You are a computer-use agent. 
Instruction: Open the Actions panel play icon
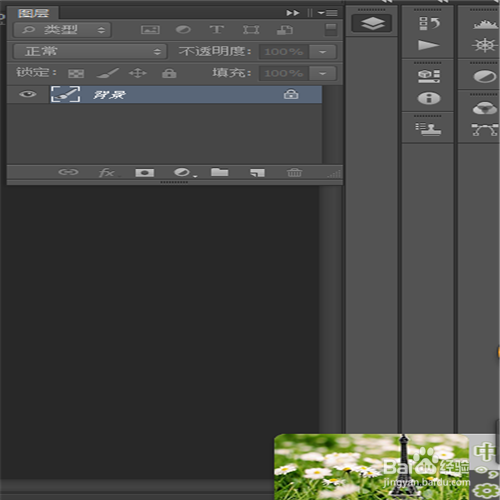pyautogui.click(x=428, y=45)
